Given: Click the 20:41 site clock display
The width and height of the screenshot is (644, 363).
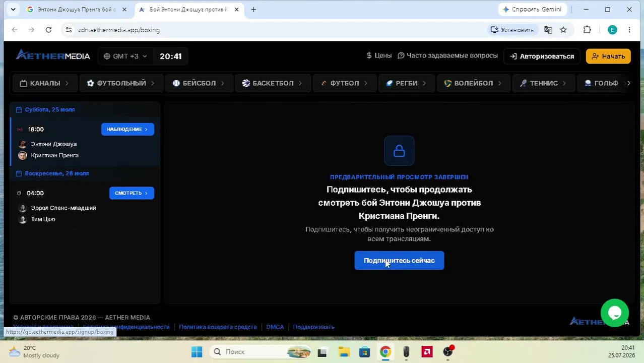Looking at the screenshot, I should pyautogui.click(x=170, y=56).
